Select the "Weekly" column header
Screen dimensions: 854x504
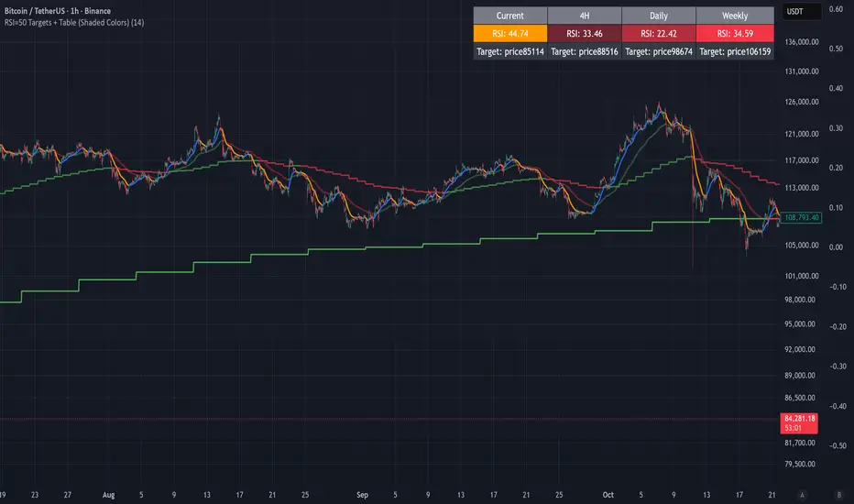(x=733, y=16)
